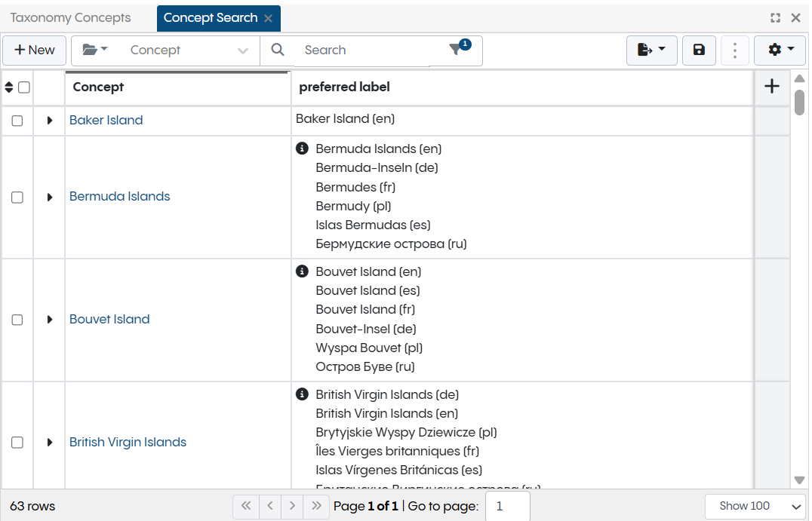Open the three-dot more actions menu
812x521 pixels.
point(735,50)
